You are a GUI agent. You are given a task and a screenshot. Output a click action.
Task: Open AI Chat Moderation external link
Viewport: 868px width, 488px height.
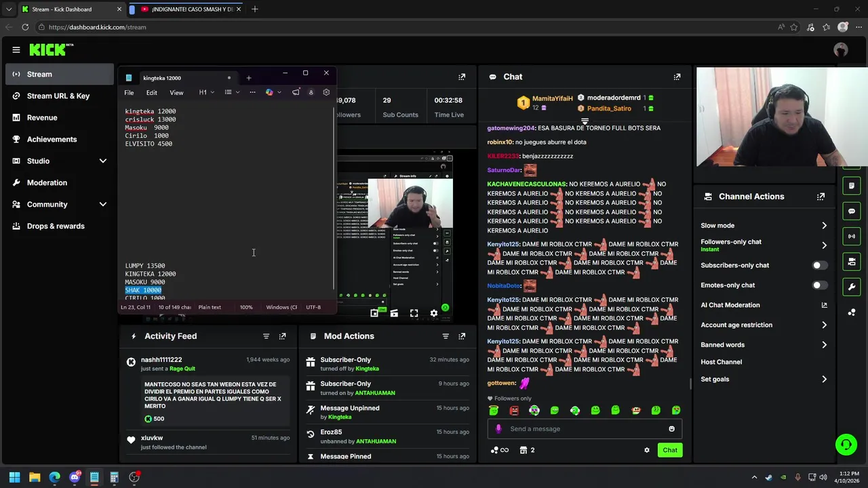coord(824,305)
